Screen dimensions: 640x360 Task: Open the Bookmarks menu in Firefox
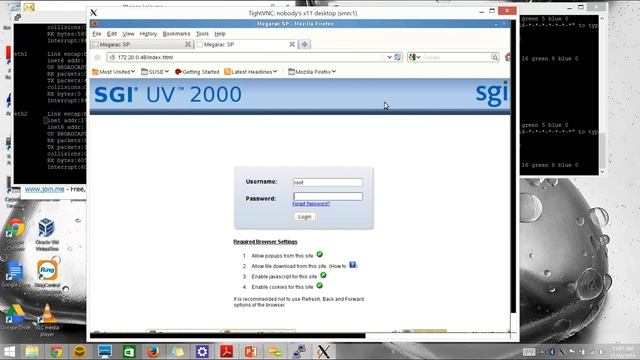[176, 34]
